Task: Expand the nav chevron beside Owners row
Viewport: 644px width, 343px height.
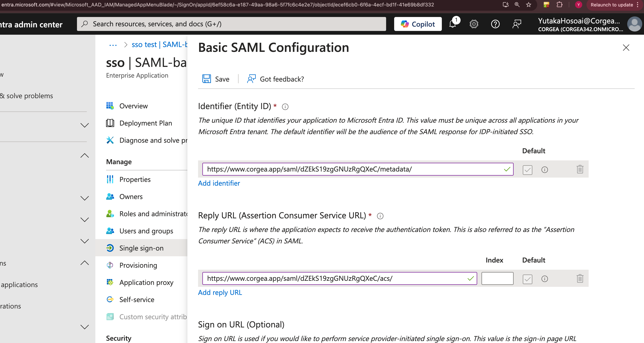Action: tap(85, 198)
